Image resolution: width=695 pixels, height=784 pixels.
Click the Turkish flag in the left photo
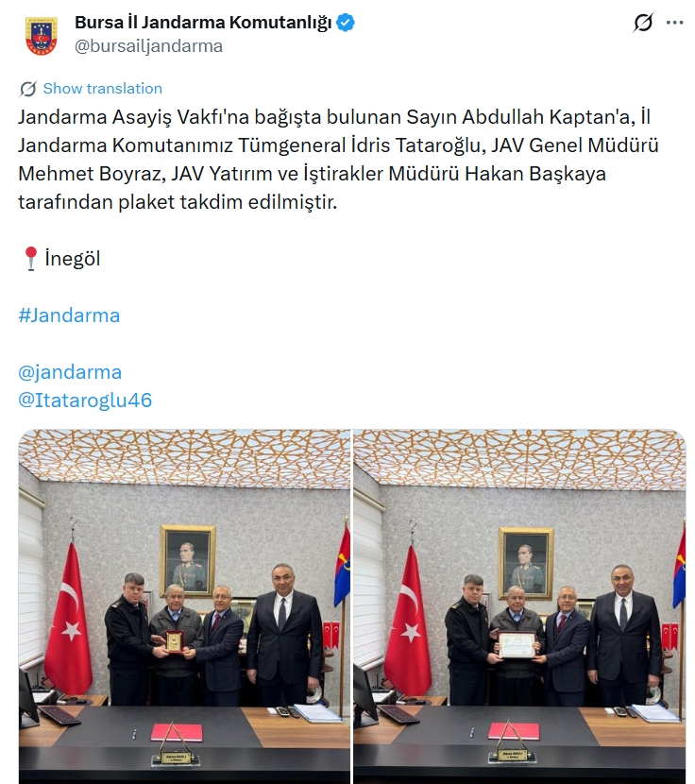pos(69,618)
